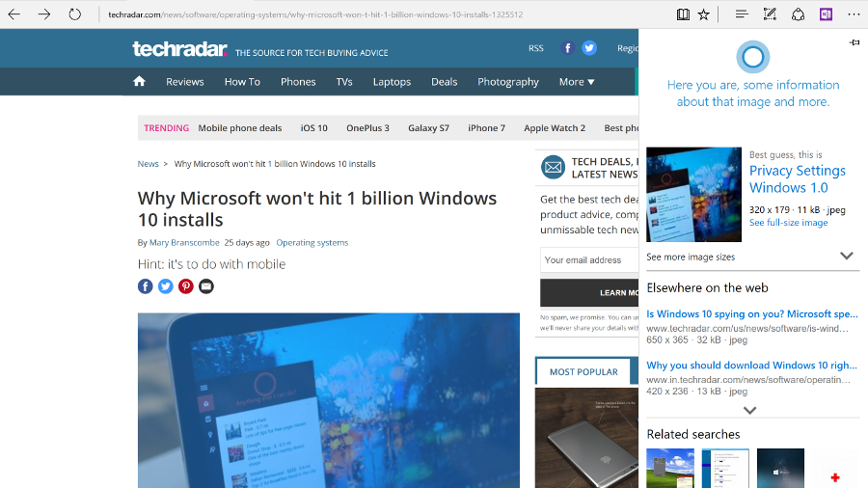Open the More dropdown in navigation
Image resolution: width=868 pixels, height=488 pixels.
(577, 82)
